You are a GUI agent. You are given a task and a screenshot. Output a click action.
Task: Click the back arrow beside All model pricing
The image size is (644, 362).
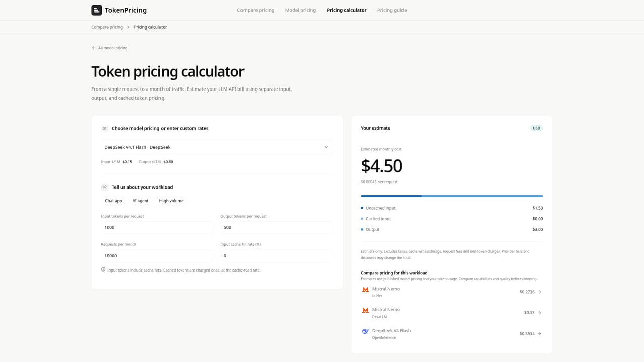(93, 48)
